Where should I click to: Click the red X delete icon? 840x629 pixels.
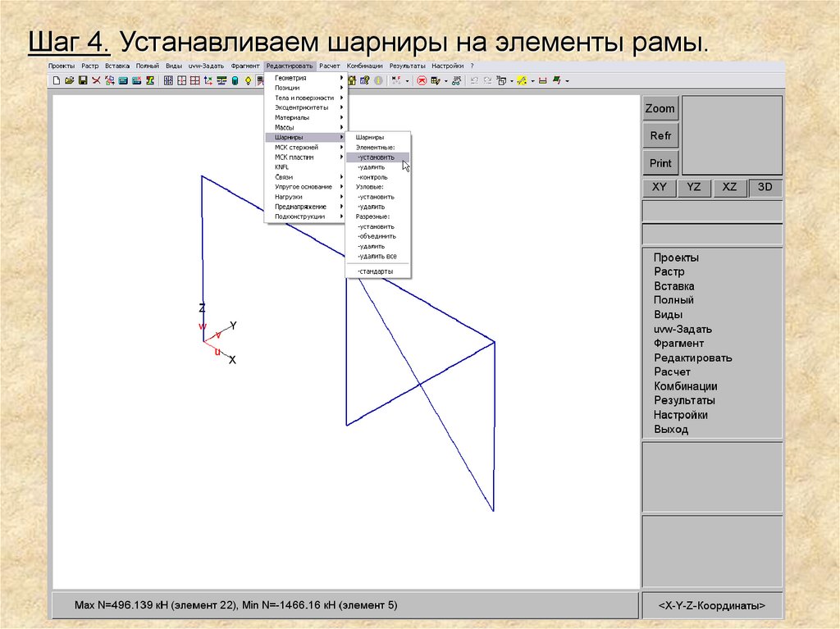pos(97,80)
